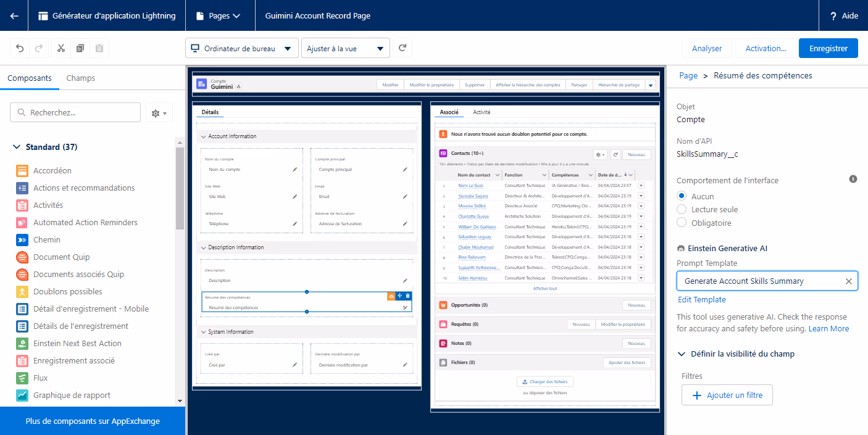Go to Page breadcrumb link
Image resolution: width=868 pixels, height=435 pixels.
tap(688, 75)
